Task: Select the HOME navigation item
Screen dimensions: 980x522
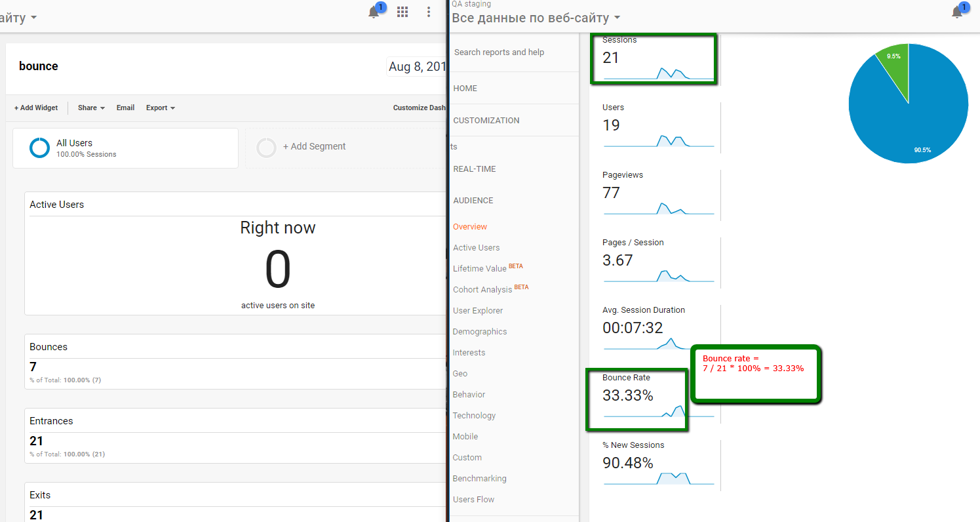Action: (465, 89)
